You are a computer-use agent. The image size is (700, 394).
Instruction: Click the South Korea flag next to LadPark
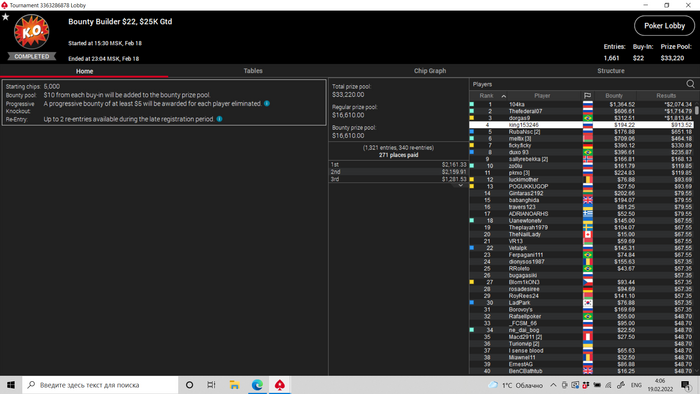pos(588,303)
